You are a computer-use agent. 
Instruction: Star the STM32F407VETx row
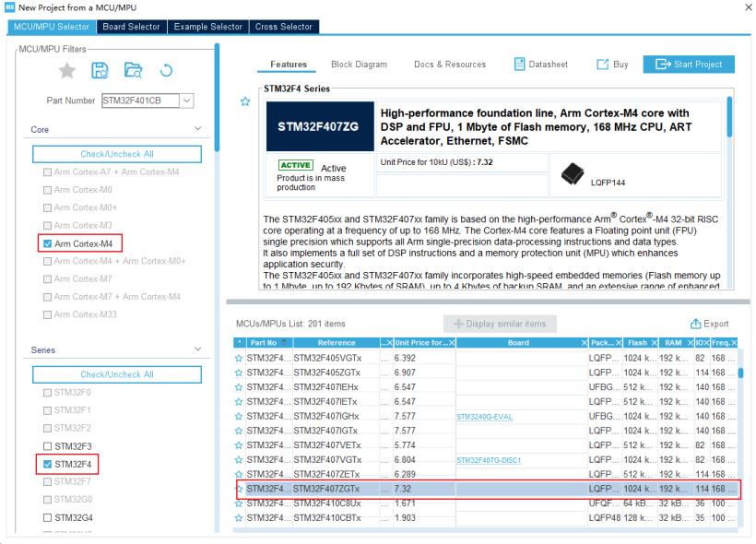(x=239, y=444)
